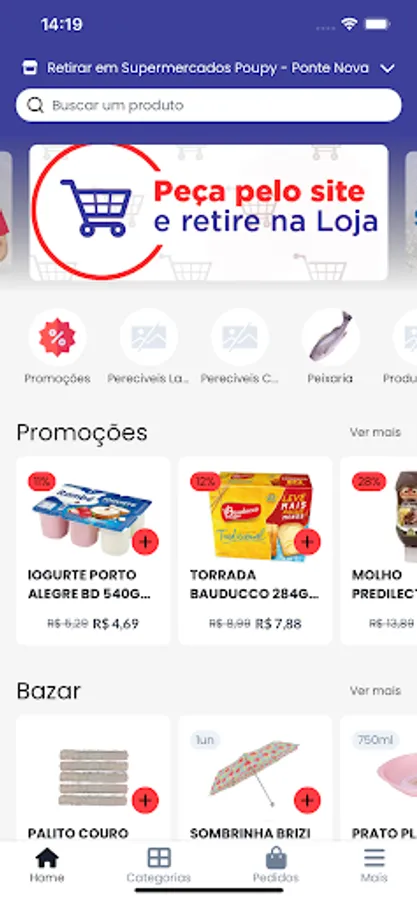Open Retirar em Supermercados Poupy dropdown

pyautogui.click(x=208, y=68)
